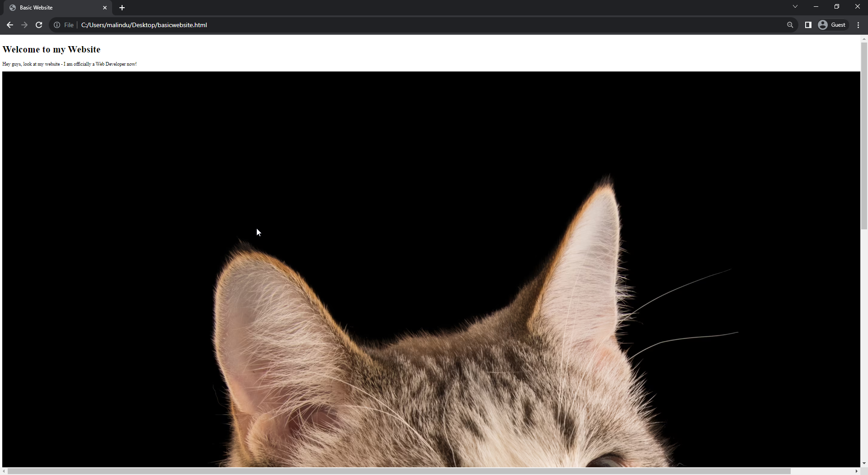
Task: Click the 'Hey guys, look at my website' paragraph
Action: (69, 64)
